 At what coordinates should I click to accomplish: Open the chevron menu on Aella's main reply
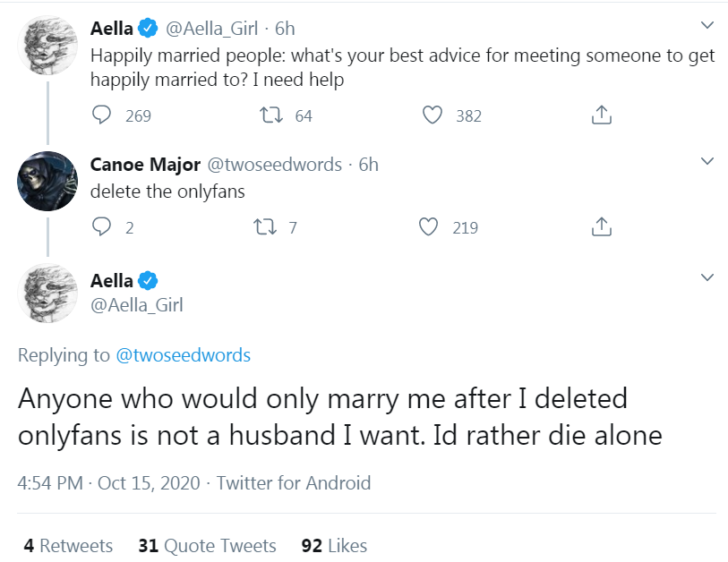tap(707, 277)
